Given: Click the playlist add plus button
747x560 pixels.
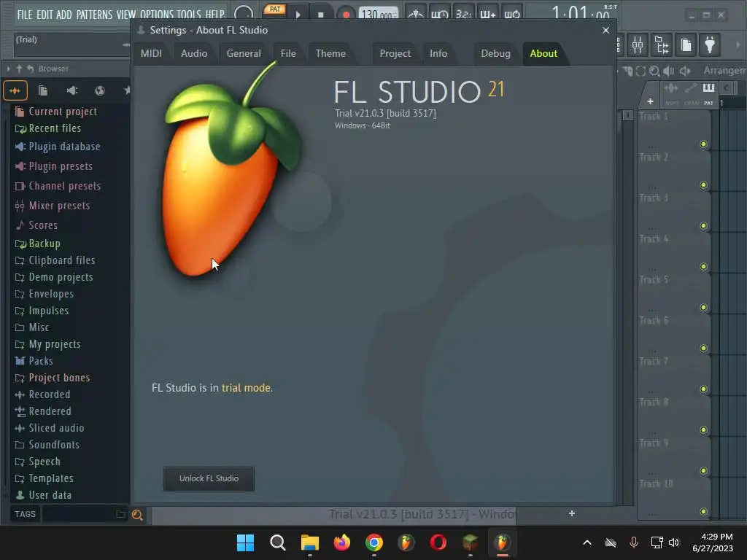Looking at the screenshot, I should (x=650, y=101).
